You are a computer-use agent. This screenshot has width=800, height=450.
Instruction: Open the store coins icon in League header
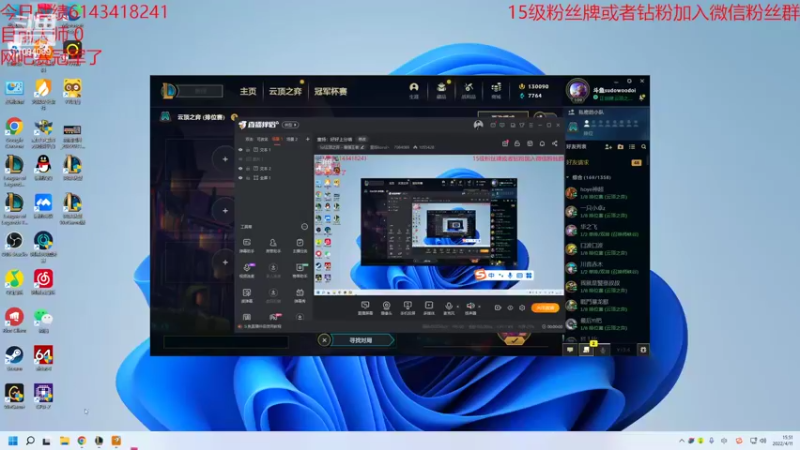tap(496, 90)
